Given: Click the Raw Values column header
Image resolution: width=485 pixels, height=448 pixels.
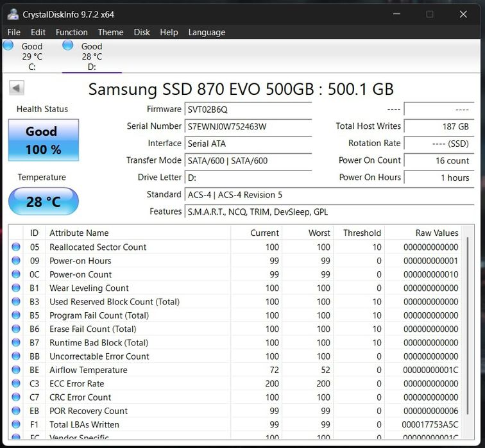Looking at the screenshot, I should pyautogui.click(x=423, y=233).
